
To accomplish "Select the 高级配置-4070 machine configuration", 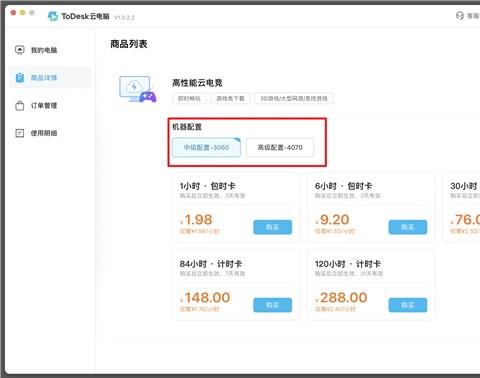I will [280, 147].
